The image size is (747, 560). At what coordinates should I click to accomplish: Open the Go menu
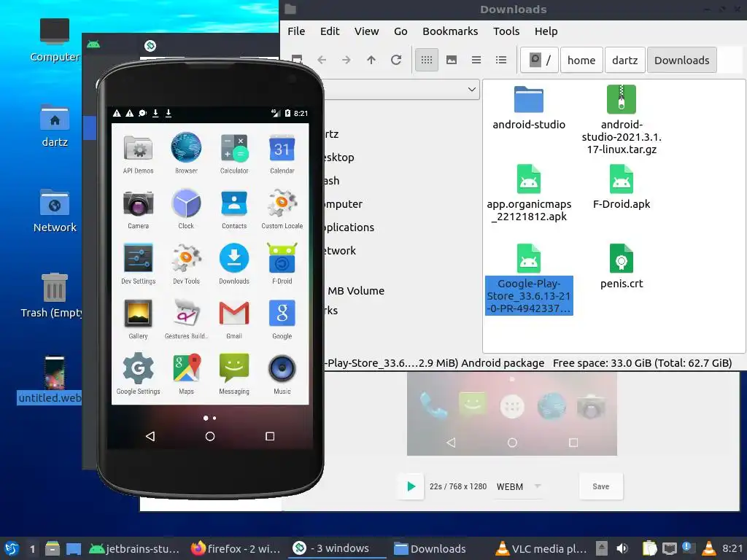(x=400, y=31)
